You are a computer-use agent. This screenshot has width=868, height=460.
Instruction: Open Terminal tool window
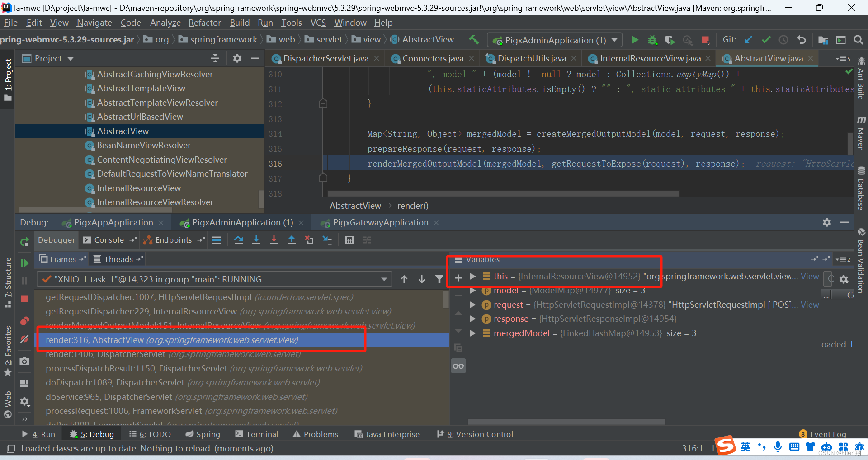[x=256, y=434]
